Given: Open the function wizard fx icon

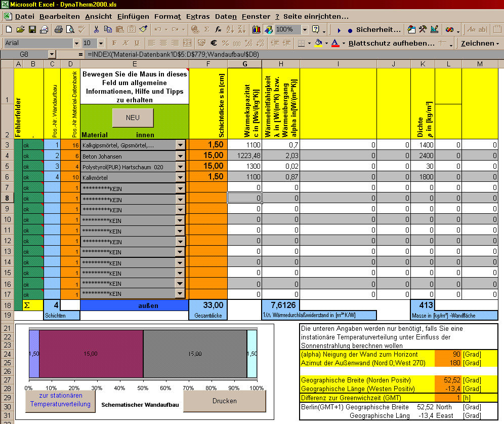Looking at the screenshot, I should click(218, 29).
